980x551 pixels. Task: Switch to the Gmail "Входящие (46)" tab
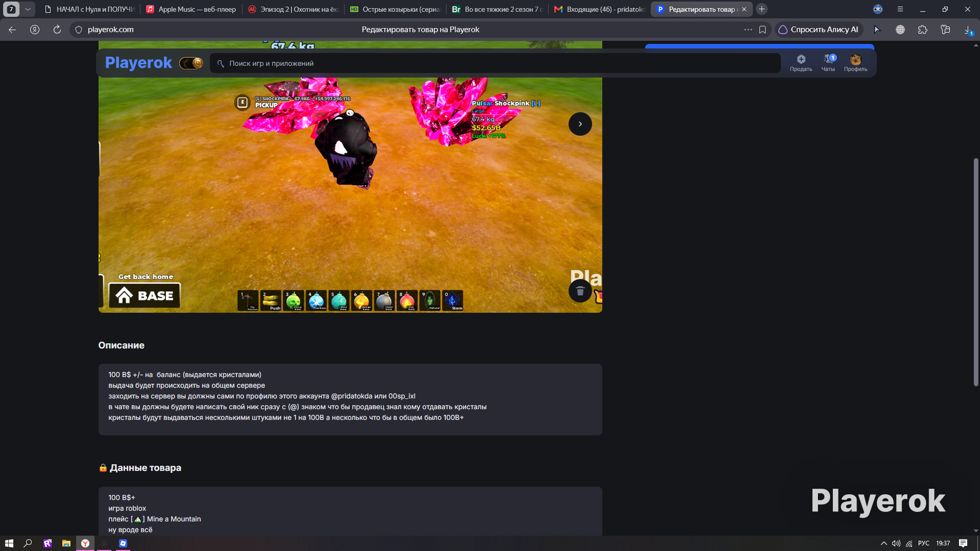(599, 9)
